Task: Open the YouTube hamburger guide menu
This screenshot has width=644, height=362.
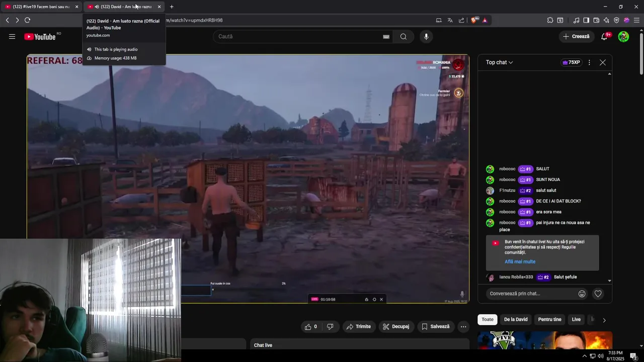Action: (x=12, y=36)
